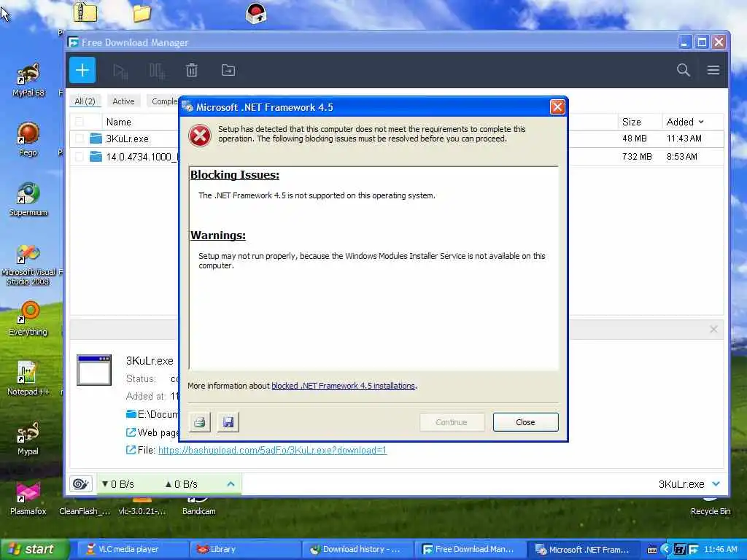Click the Size column header

coord(631,122)
